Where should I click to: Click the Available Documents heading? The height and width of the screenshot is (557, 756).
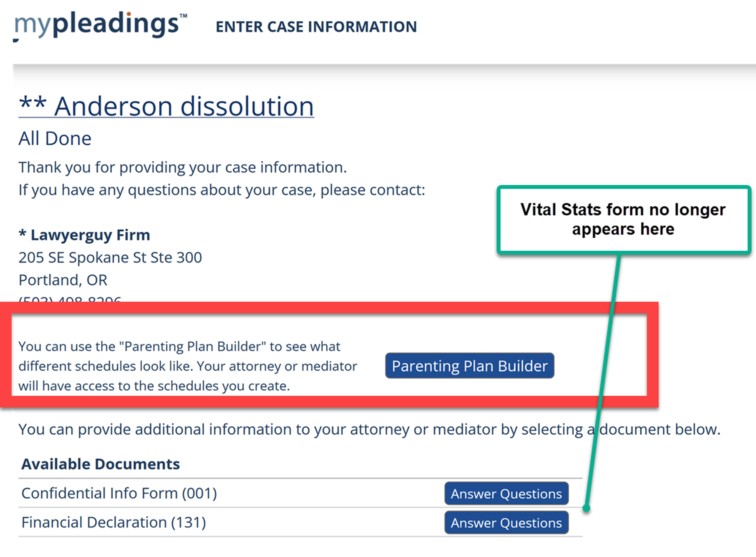point(101,464)
